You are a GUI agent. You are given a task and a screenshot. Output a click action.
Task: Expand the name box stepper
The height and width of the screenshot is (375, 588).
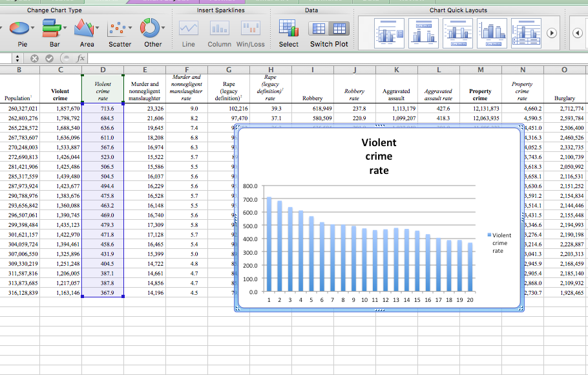(x=17, y=58)
